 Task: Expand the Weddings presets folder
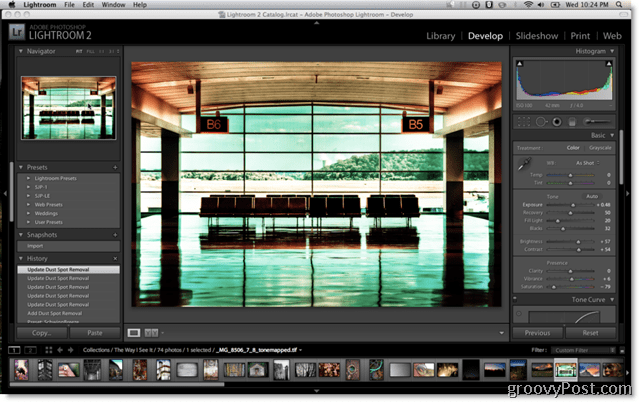29,213
